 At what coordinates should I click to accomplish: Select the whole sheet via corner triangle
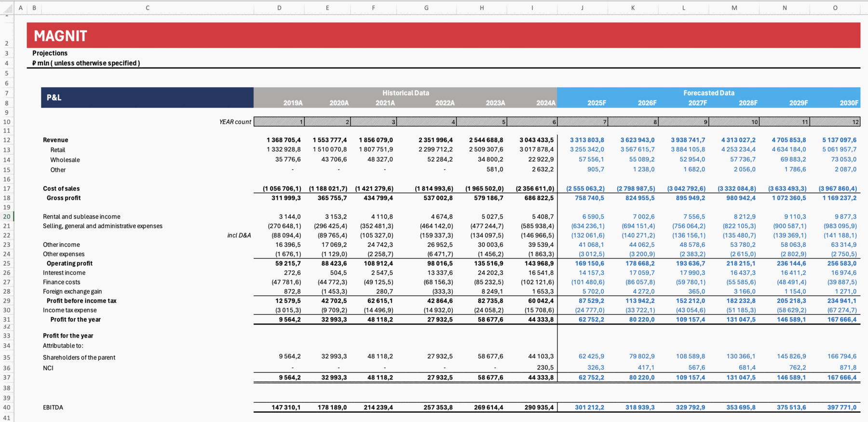pos(7,8)
